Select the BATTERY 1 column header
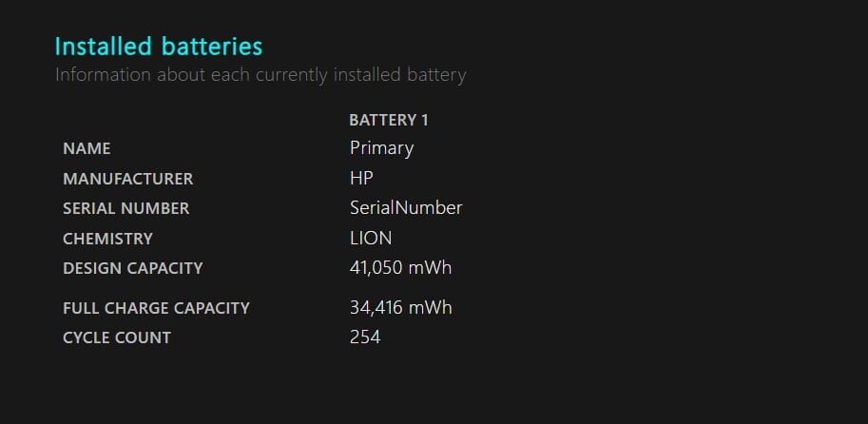The width and height of the screenshot is (868, 424). 389,120
